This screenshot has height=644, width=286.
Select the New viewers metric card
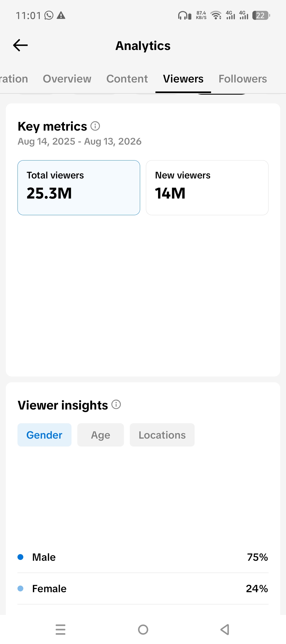point(207,188)
